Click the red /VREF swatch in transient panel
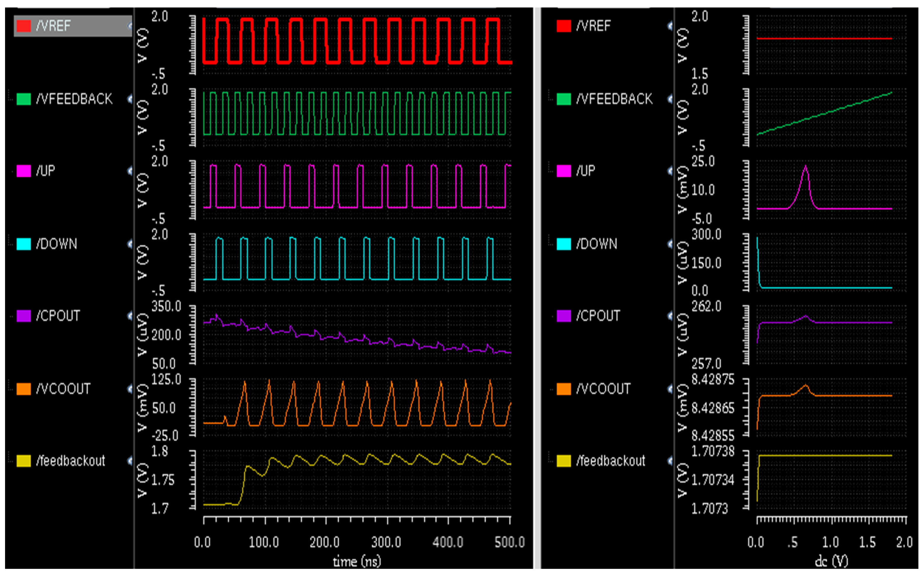 tap(23, 26)
